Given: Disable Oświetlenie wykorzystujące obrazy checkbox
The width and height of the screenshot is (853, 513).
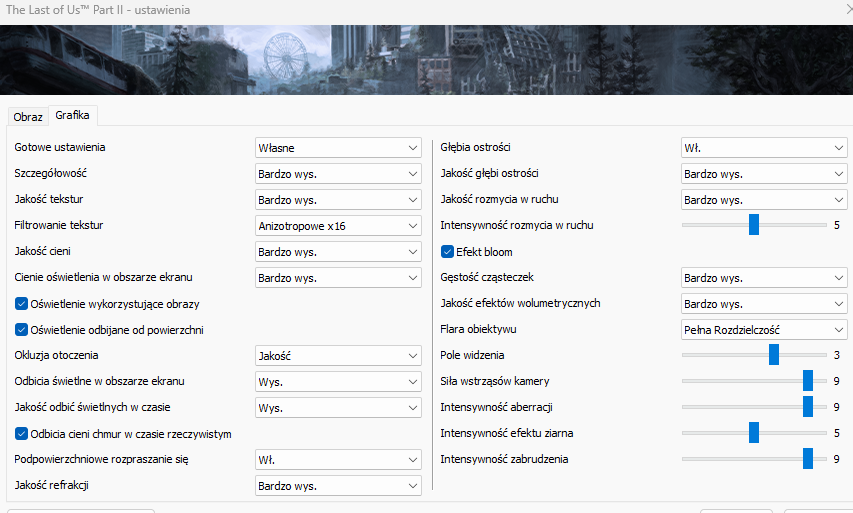Looking at the screenshot, I should (x=22, y=303).
